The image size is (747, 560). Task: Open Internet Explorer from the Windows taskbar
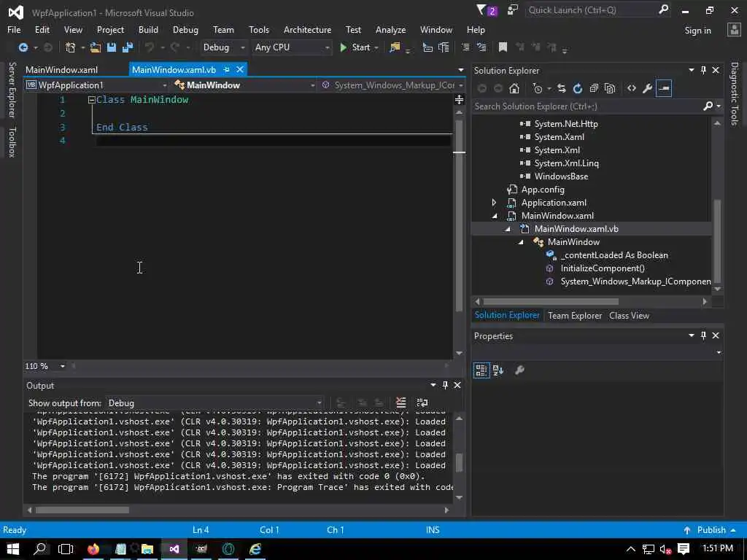click(255, 548)
